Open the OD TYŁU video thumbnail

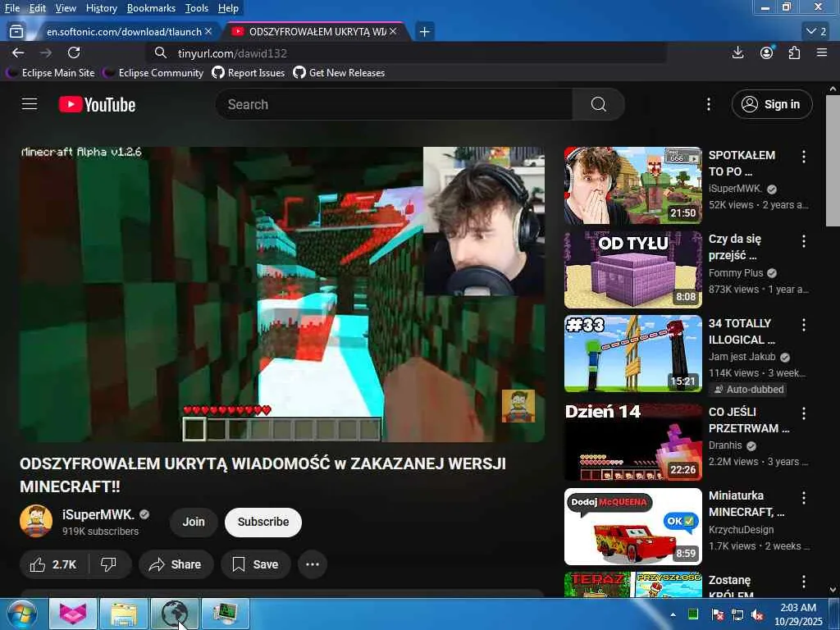point(632,269)
